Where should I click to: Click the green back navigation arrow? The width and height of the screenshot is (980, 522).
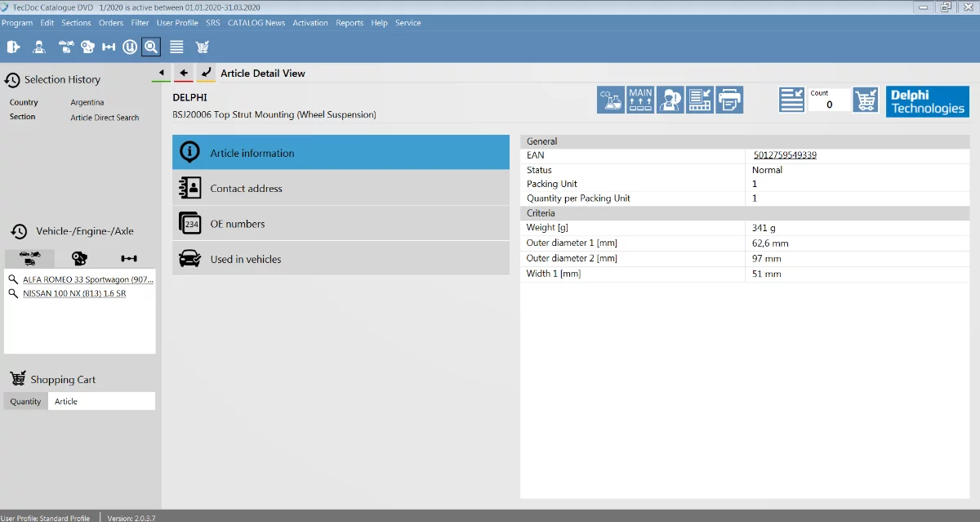[161, 73]
